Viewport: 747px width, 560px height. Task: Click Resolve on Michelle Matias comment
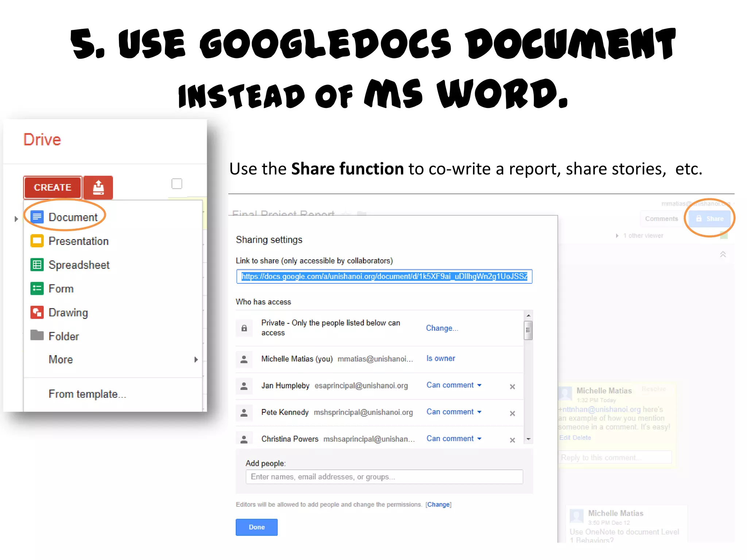point(654,389)
